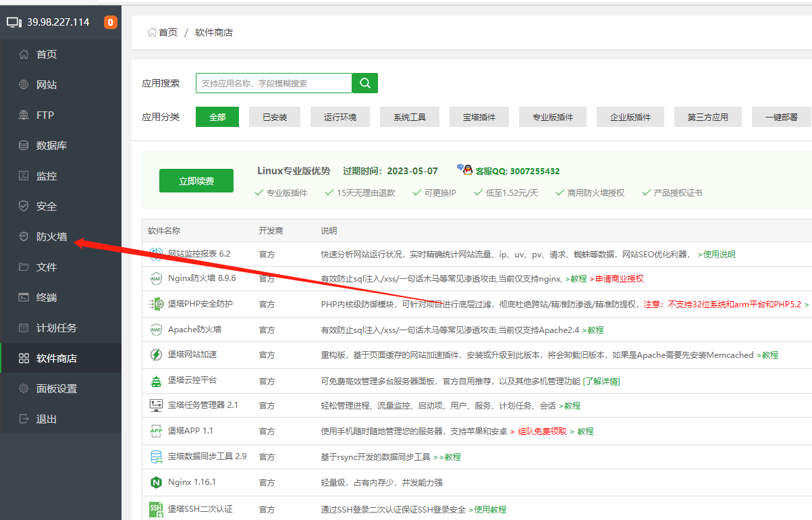Click the 堡塔APP 1.1 icon

156,431
